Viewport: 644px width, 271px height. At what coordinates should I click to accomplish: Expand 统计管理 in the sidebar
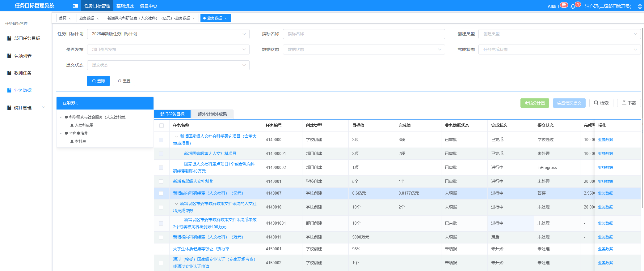coord(26,108)
